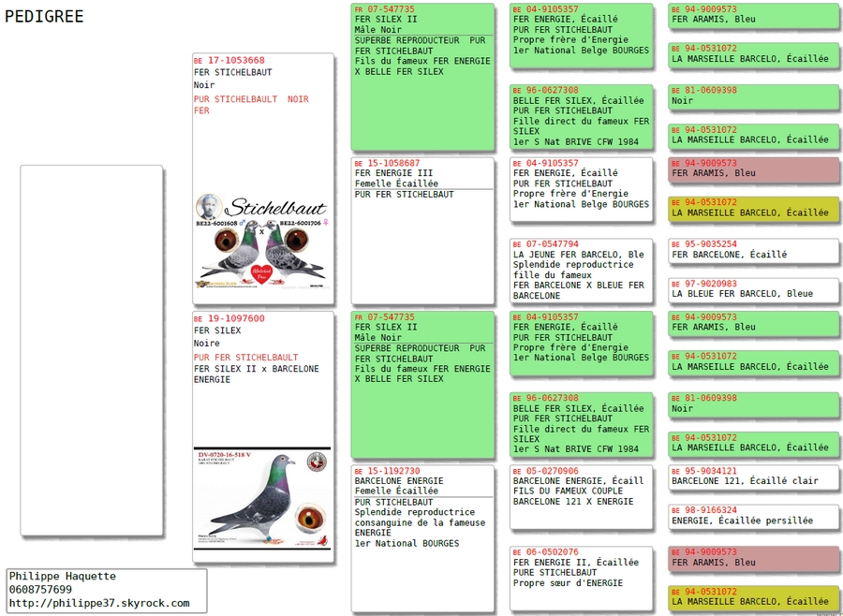Select the FER ENERGIE II box
This screenshot has width=843, height=616.
(580, 578)
